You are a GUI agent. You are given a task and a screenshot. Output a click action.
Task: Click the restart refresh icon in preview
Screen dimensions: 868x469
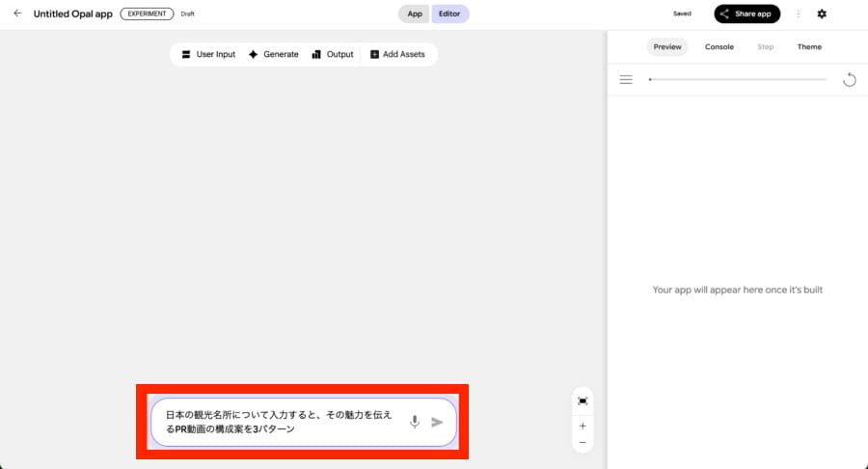[849, 79]
